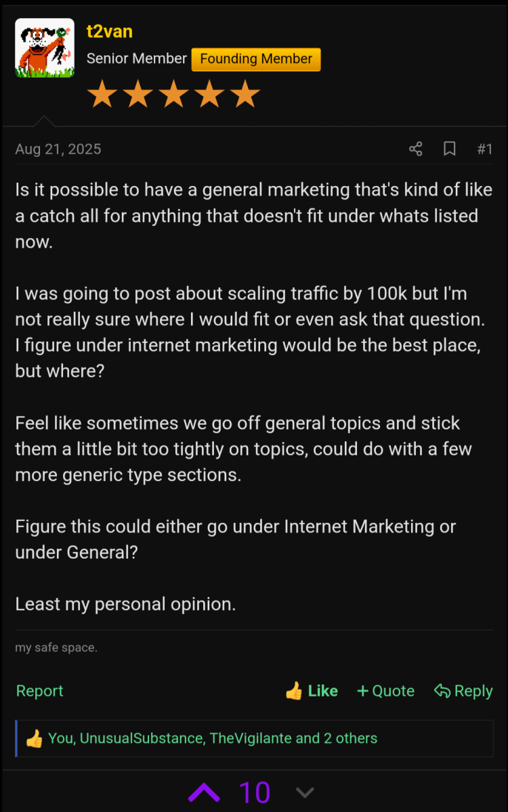The image size is (508, 812).
Task: Click the vote score number 10
Action: coord(255,792)
